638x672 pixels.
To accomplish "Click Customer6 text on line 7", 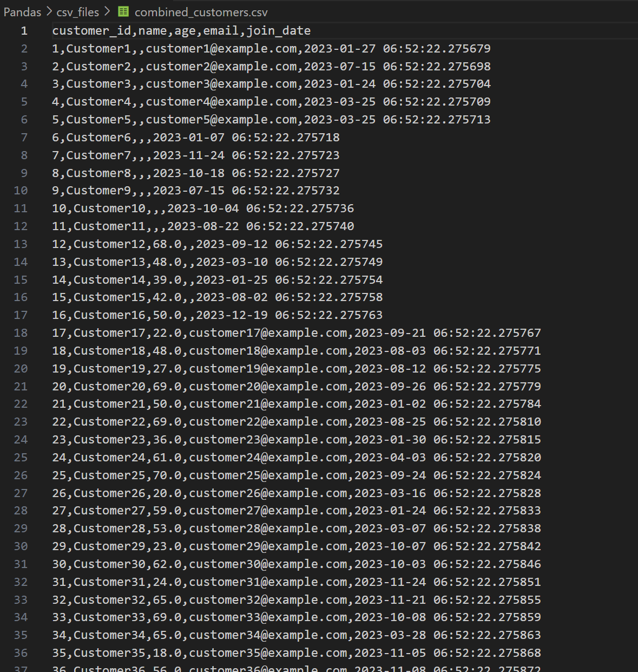I will [x=98, y=138].
